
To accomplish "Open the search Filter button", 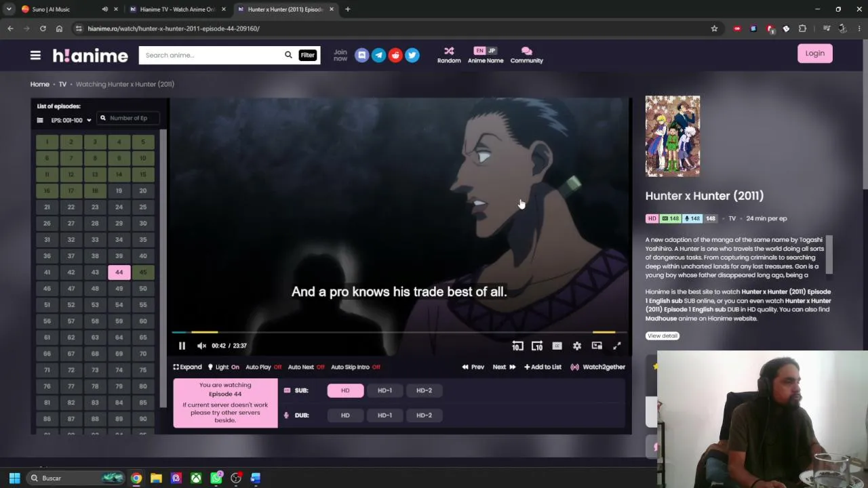I will click(x=308, y=55).
